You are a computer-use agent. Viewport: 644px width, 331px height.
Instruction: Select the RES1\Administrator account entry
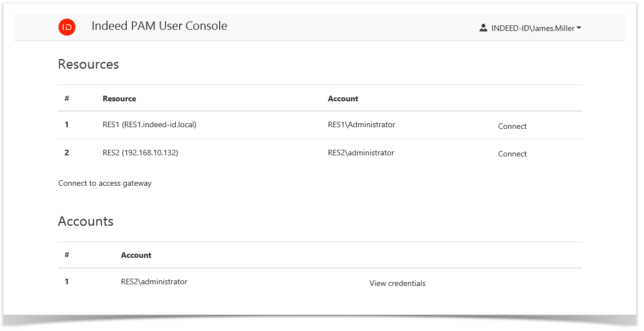(361, 124)
